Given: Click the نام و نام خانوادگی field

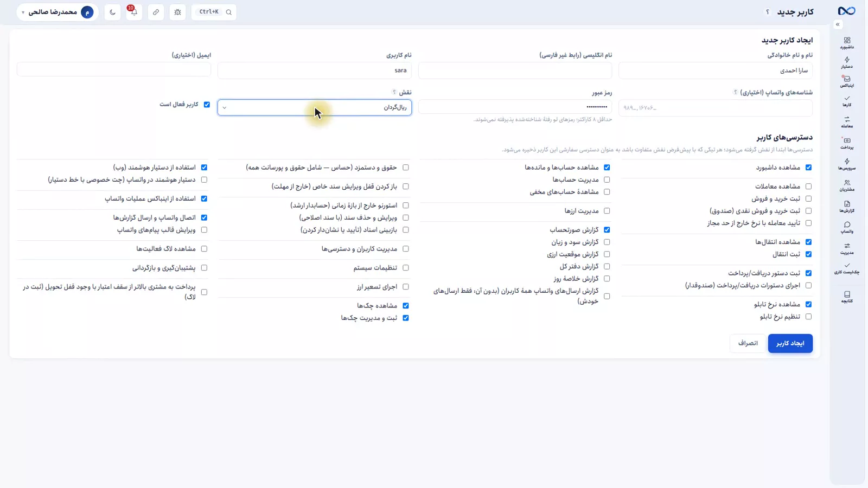Looking at the screenshot, I should click(x=716, y=70).
